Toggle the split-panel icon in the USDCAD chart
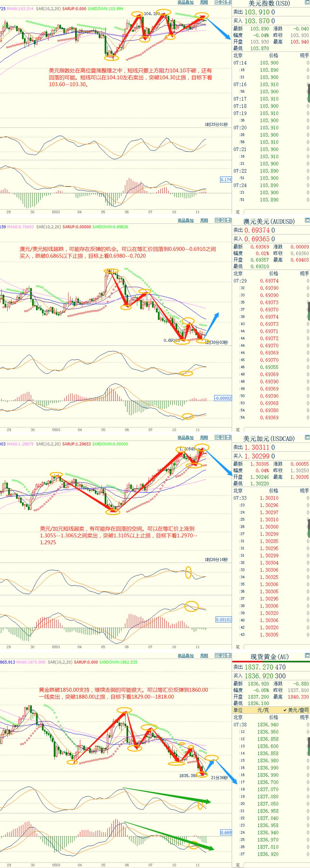This screenshot has width=310, height=868. pyautogui.click(x=229, y=437)
